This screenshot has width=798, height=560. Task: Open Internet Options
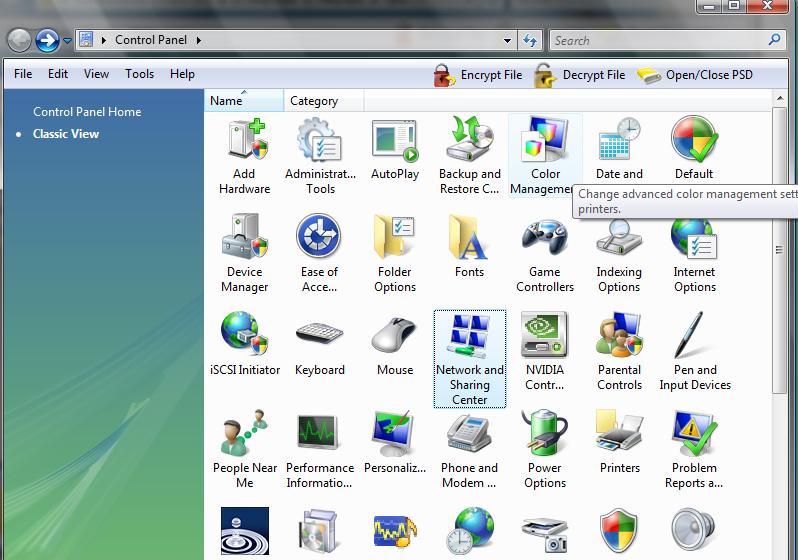pyautogui.click(x=694, y=254)
